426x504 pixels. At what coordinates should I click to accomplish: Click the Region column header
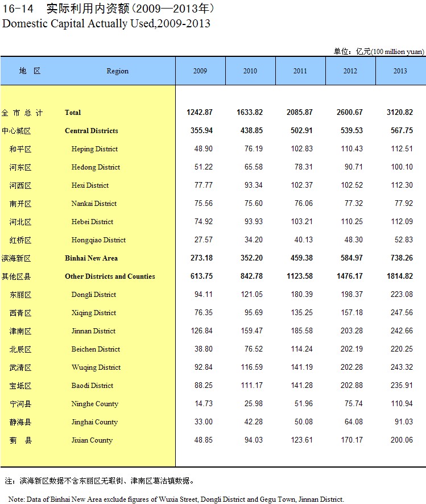tap(118, 71)
